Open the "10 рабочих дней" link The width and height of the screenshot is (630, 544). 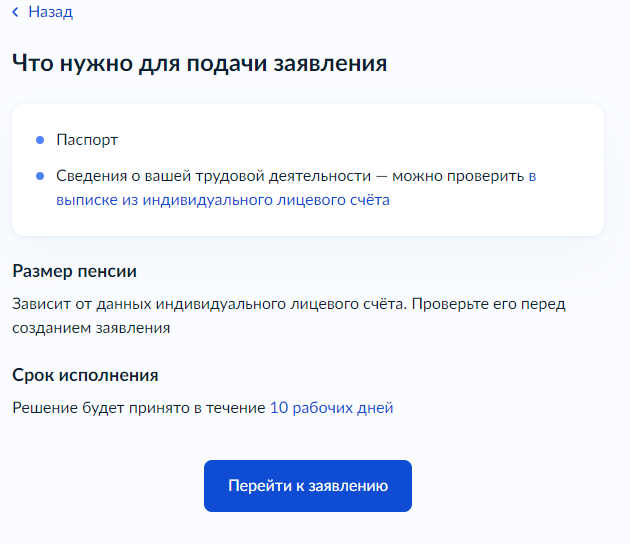pos(331,408)
